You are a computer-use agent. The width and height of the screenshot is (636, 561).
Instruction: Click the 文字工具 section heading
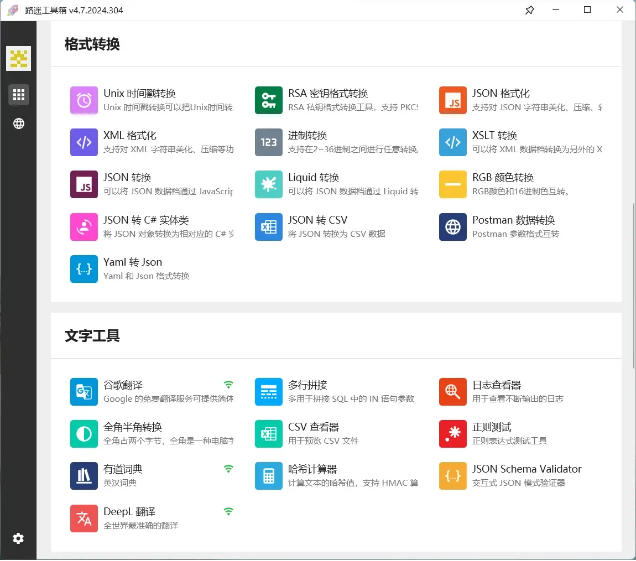tap(92, 336)
